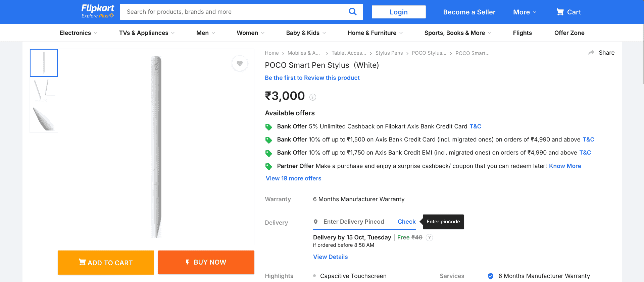Viewport: 644px width, 282px height.
Task: Click the delivery location pin icon
Action: (x=315, y=222)
